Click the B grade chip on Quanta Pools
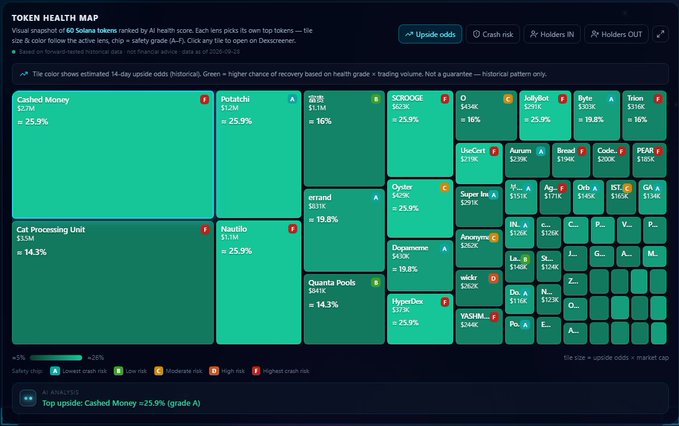The height and width of the screenshot is (426, 679). point(376,283)
